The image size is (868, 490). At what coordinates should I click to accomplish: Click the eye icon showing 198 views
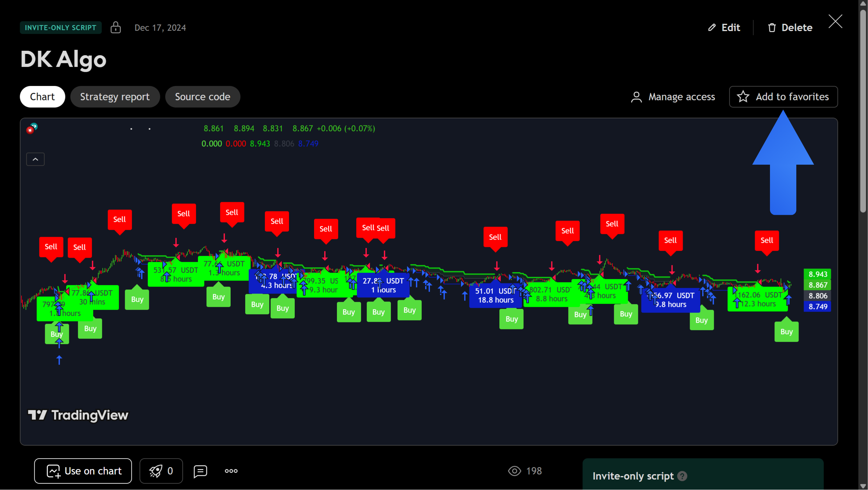514,471
